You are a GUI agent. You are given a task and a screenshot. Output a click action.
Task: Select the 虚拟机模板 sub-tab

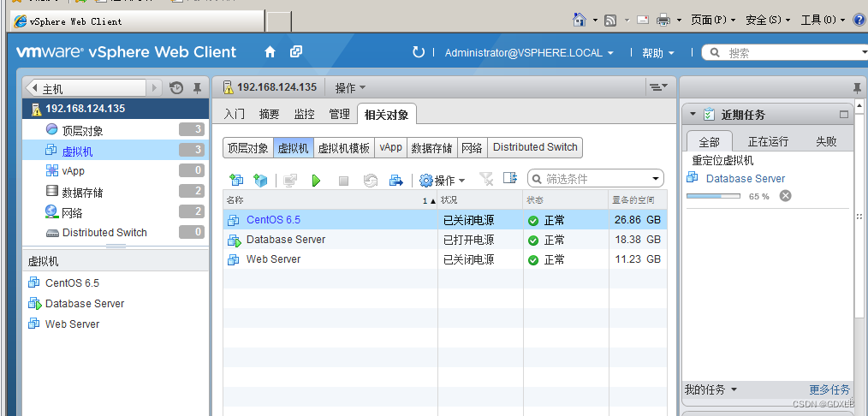[344, 148]
